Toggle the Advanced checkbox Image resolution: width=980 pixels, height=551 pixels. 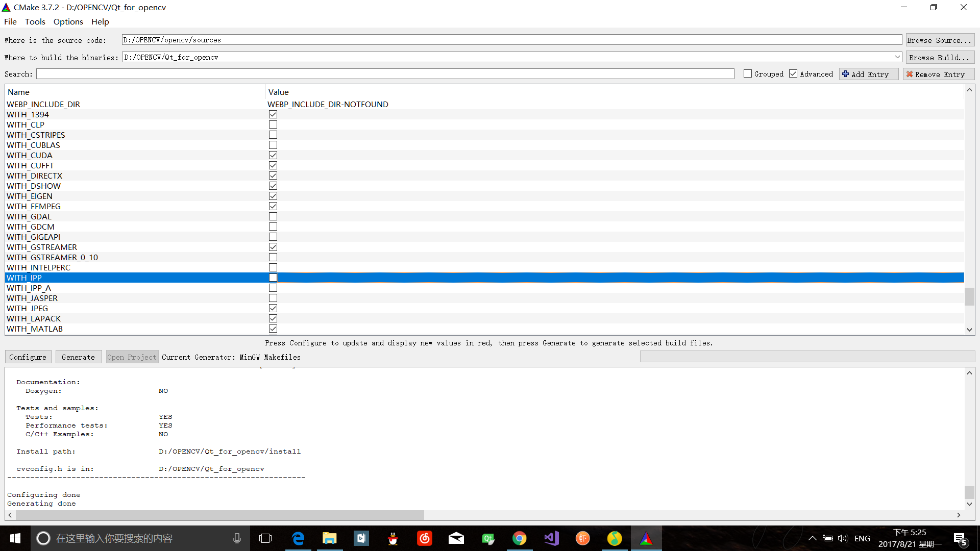coord(793,74)
